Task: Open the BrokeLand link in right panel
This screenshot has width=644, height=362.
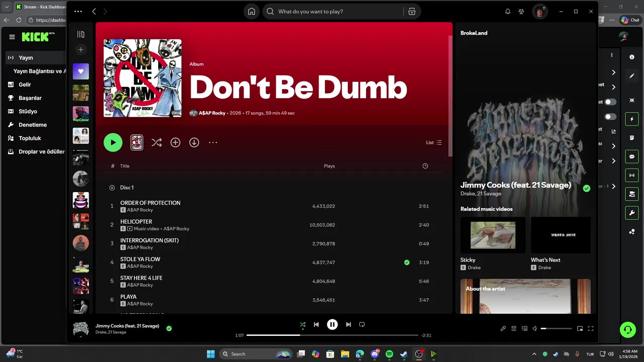Action: tap(474, 33)
